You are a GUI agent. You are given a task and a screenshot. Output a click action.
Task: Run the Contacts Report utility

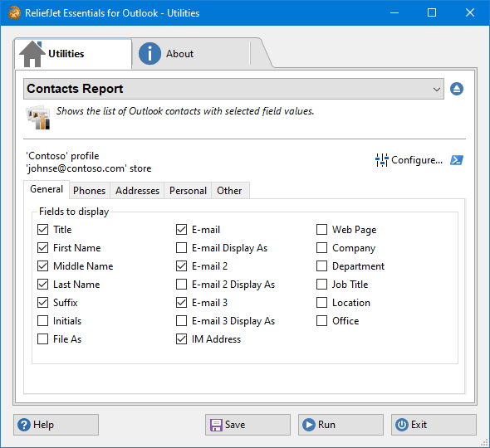click(341, 425)
